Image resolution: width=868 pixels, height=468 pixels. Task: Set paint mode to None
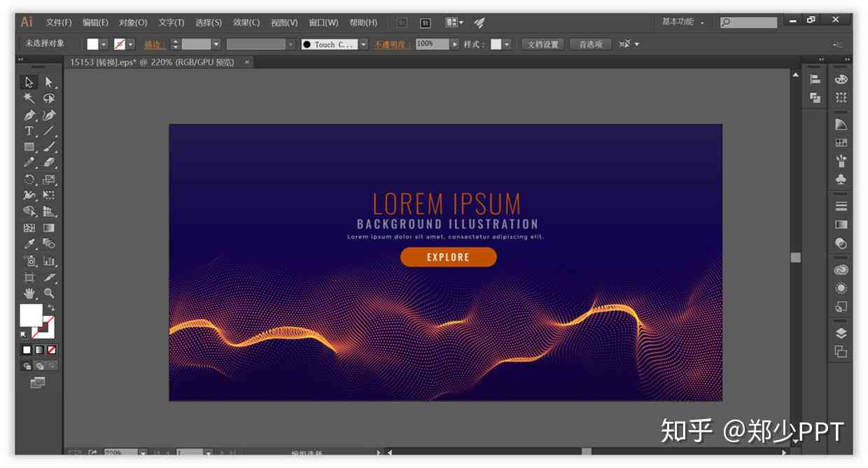click(x=52, y=349)
